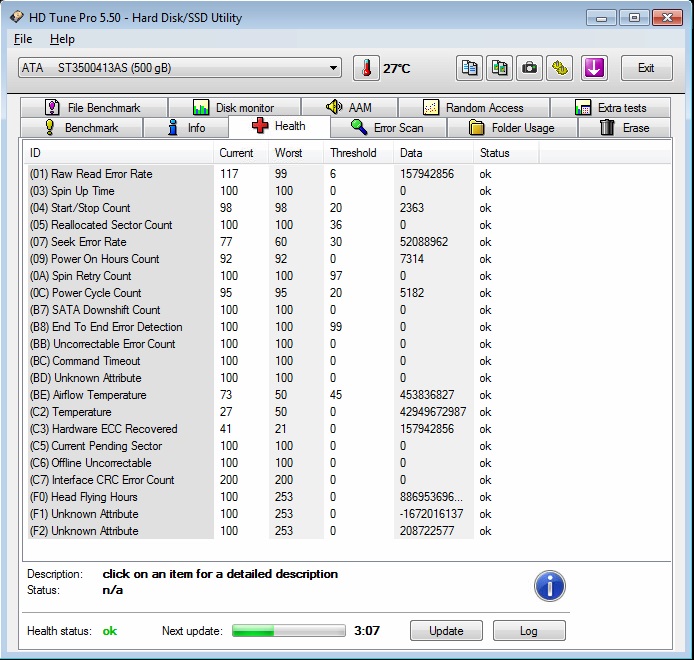Click the copy screenshot to clipboard icon
The height and width of the screenshot is (660, 694).
tap(499, 68)
